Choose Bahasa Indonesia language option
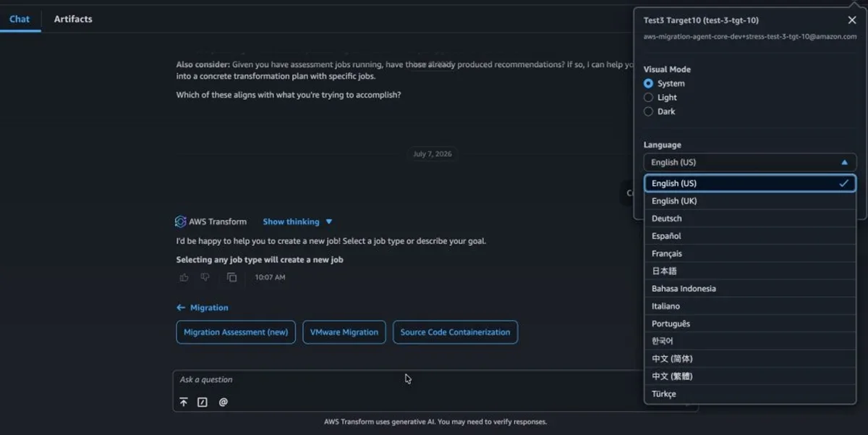Viewport: 868px width, 435px height. (x=750, y=289)
